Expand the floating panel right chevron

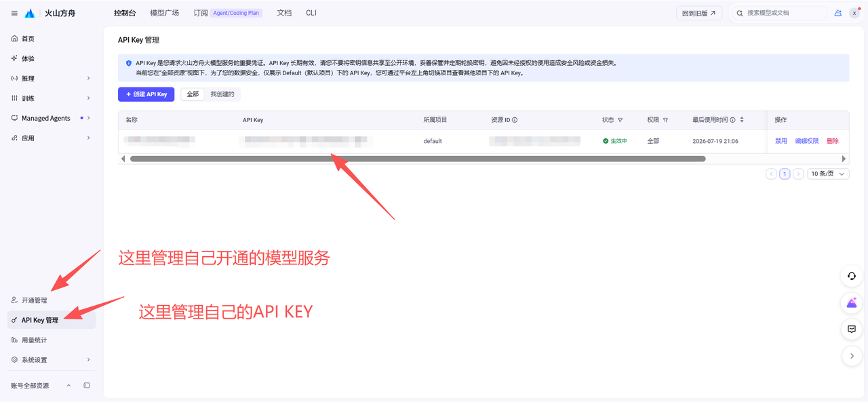[852, 355]
